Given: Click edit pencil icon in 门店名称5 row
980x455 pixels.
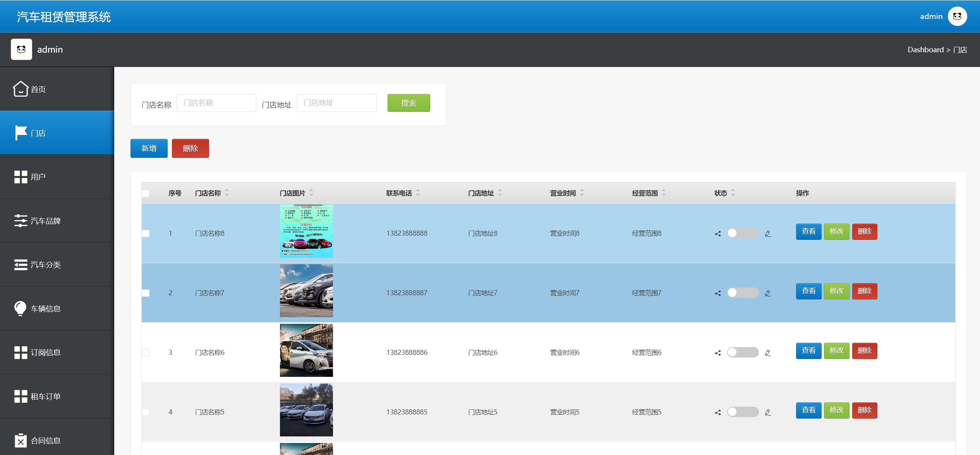Looking at the screenshot, I should click(768, 412).
